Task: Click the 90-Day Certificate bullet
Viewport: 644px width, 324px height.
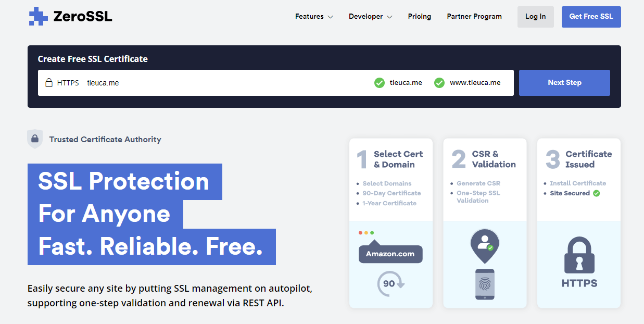Action: point(392,193)
